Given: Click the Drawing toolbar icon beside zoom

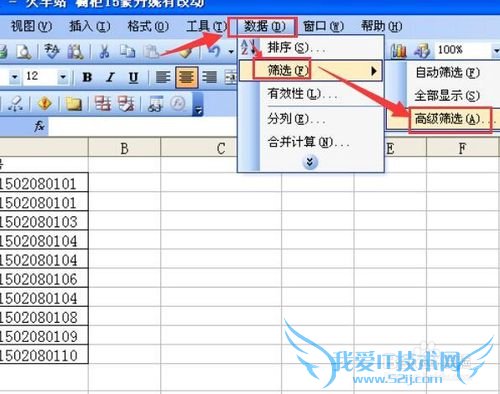Looking at the screenshot, I should coord(422,51).
